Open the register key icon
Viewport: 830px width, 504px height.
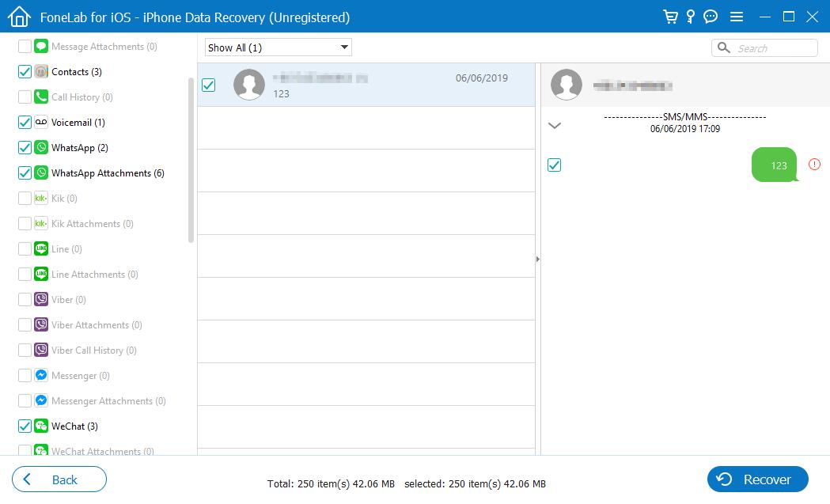pos(690,17)
